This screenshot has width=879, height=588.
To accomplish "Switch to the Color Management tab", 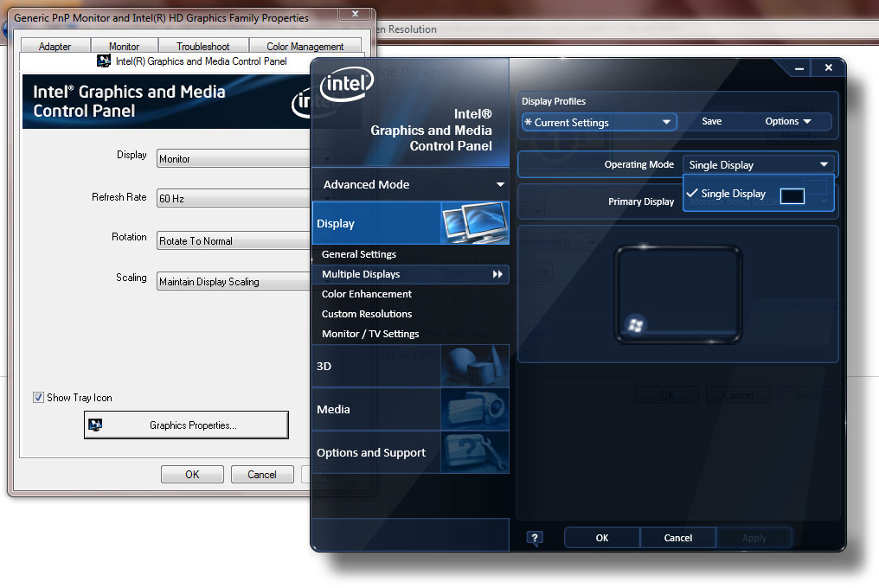I will click(x=305, y=46).
